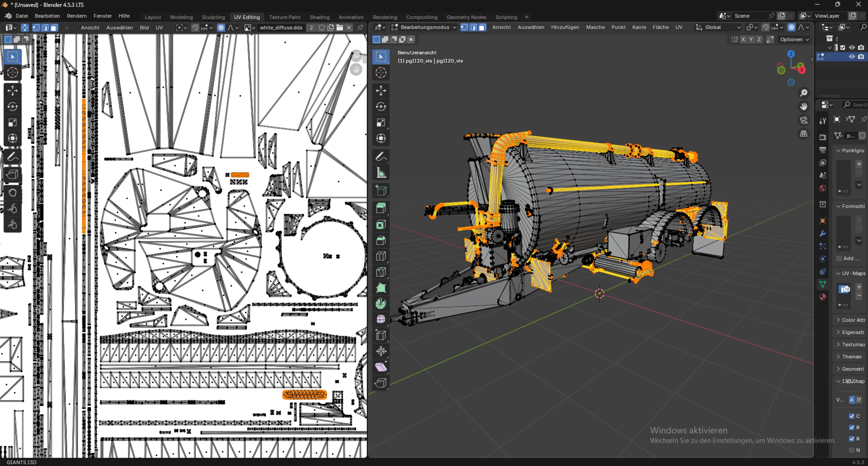868x466 pixels.
Task: Choose the Relax tool in UV editor
Action: (12, 209)
